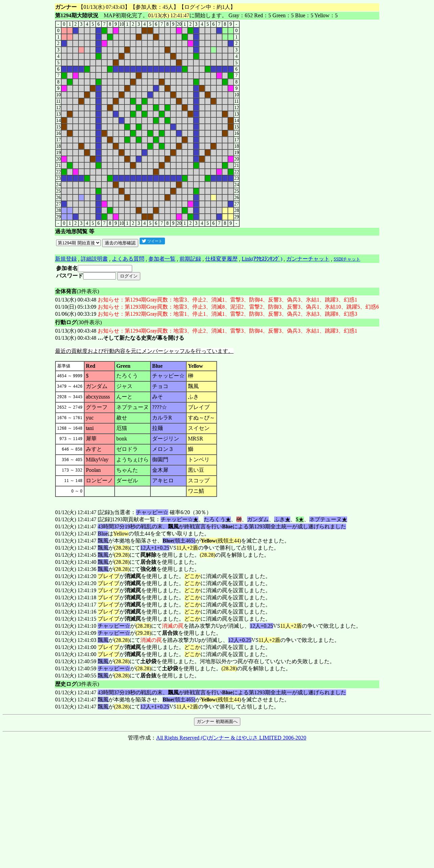
Task: Open the 第1294期 開始直後 terrain dropdown
Action: point(78,243)
